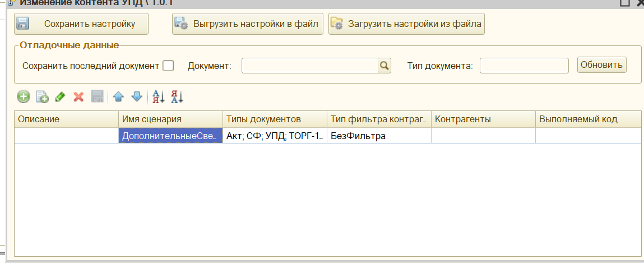The width and height of the screenshot is (644, 268).
Task: Sort list descending Я-А
Action: point(177,97)
